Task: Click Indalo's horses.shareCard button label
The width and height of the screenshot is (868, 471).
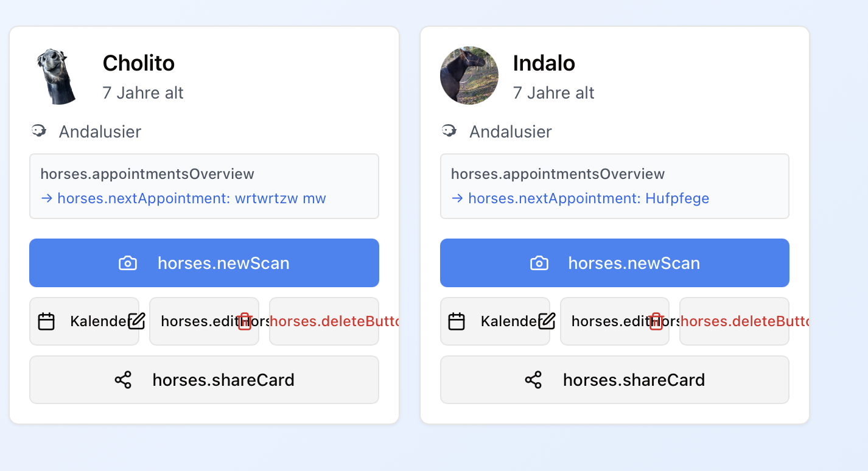Action: pos(634,380)
